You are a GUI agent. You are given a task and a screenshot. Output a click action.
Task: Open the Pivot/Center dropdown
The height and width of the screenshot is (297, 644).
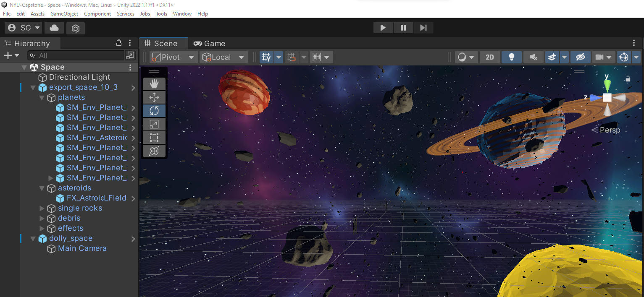tap(173, 57)
